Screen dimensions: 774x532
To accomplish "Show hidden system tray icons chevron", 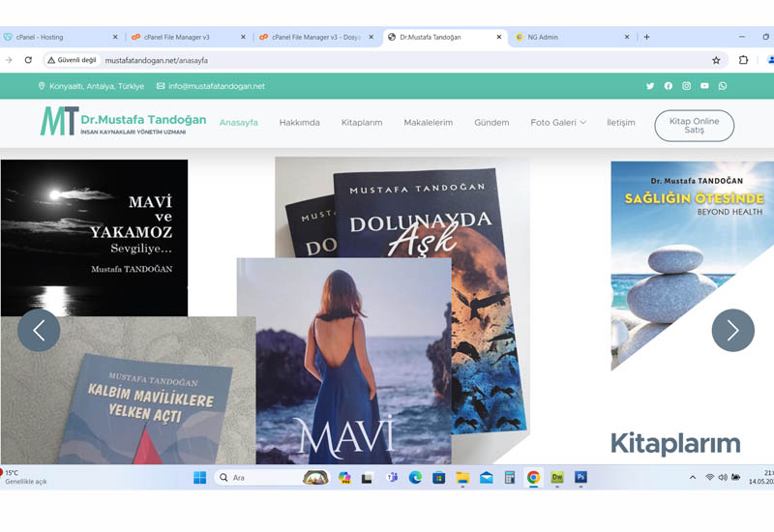I will pos(692,477).
